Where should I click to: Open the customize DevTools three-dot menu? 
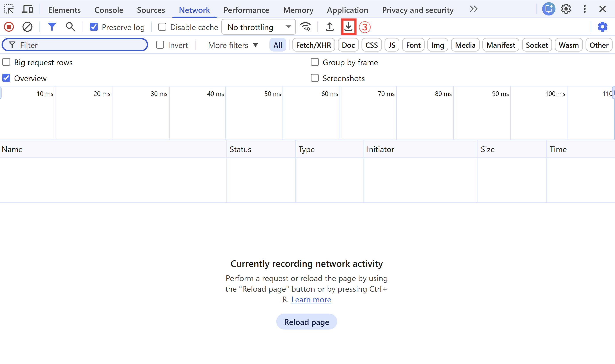point(584,9)
